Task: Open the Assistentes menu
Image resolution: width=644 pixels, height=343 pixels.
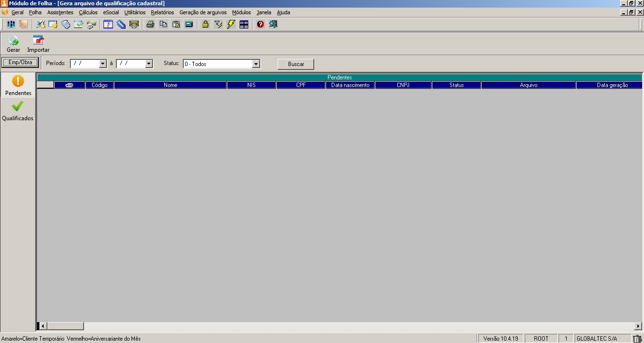Action: (60, 12)
